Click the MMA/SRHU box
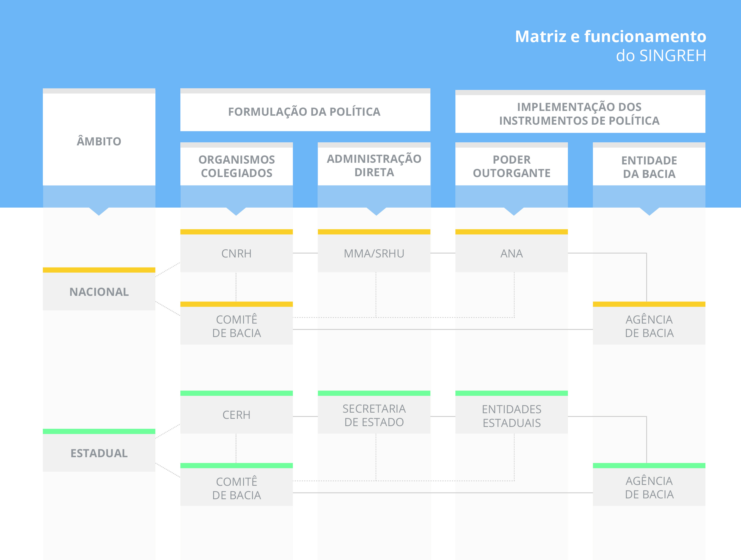 pyautogui.click(x=374, y=253)
